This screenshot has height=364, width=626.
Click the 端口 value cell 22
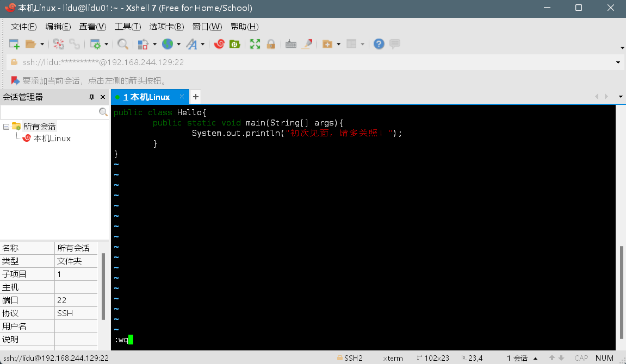point(76,300)
